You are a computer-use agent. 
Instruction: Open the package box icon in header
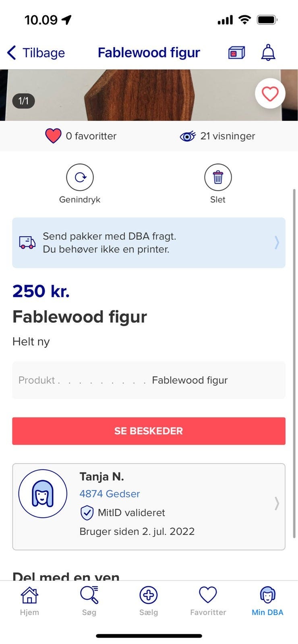click(237, 53)
